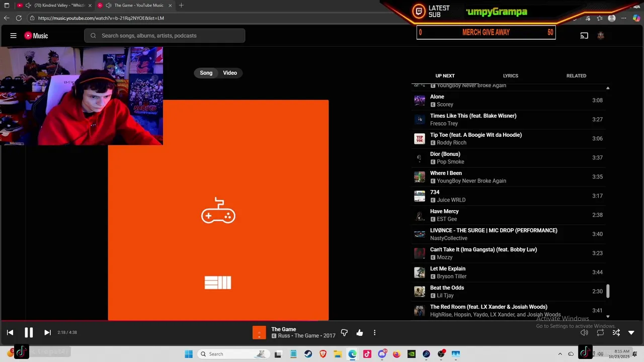Click the player volume speaker icon
This screenshot has height=362, width=644.
coord(584,332)
